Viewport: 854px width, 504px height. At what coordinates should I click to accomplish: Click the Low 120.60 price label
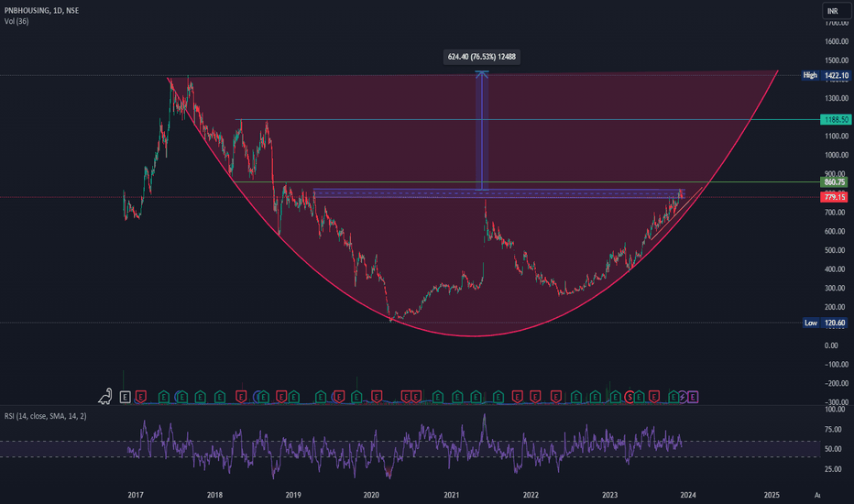pos(826,323)
